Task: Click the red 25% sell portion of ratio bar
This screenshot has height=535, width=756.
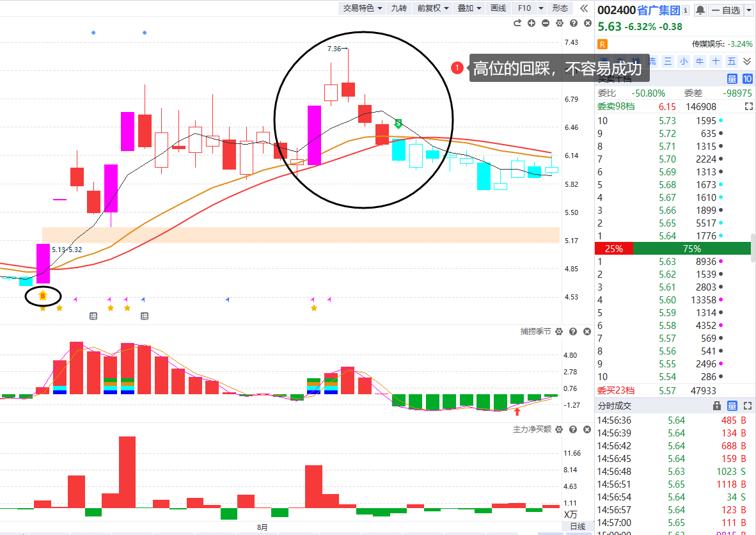Action: (614, 248)
